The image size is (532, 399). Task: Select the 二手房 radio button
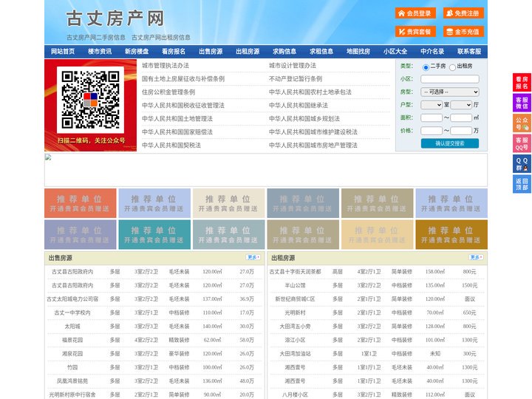coord(426,67)
